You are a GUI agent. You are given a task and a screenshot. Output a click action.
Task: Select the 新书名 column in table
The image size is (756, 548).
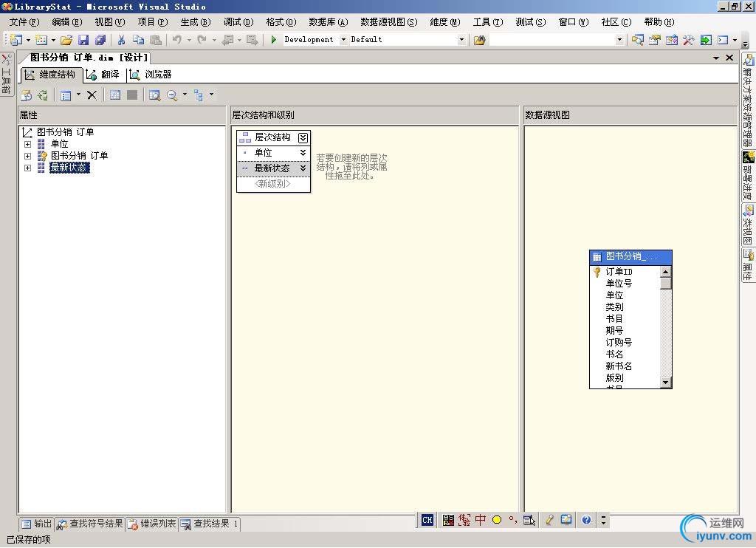tap(619, 366)
